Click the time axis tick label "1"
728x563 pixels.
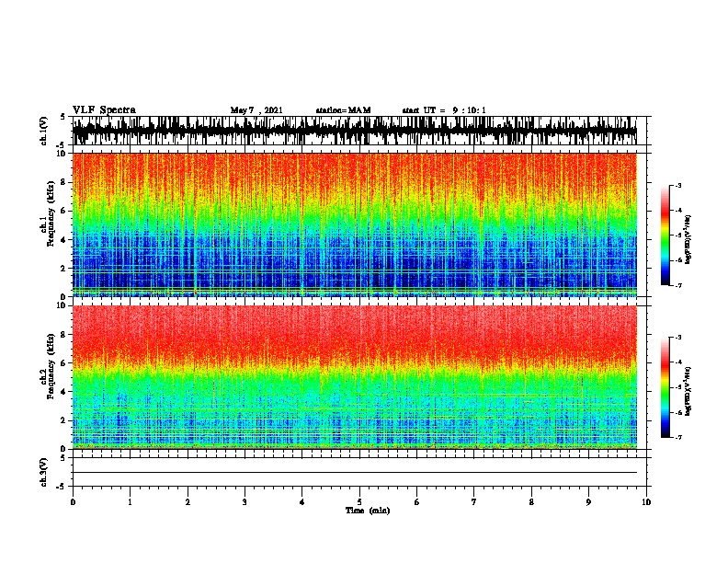(x=130, y=502)
